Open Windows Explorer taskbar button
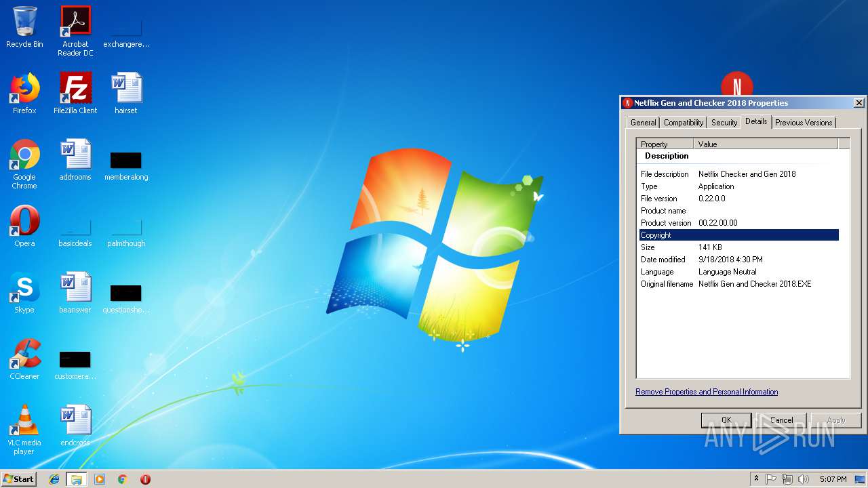 point(77,479)
